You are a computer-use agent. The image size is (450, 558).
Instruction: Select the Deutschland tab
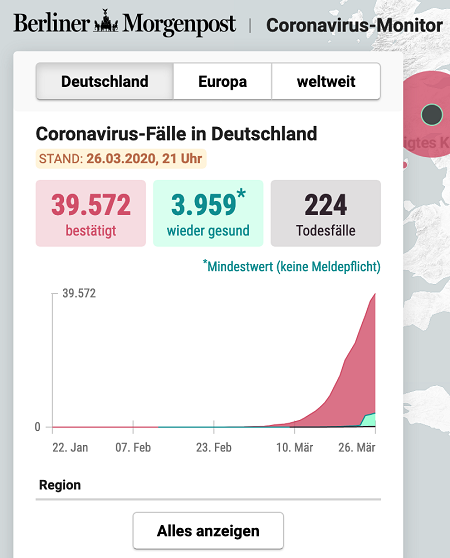coord(105,81)
